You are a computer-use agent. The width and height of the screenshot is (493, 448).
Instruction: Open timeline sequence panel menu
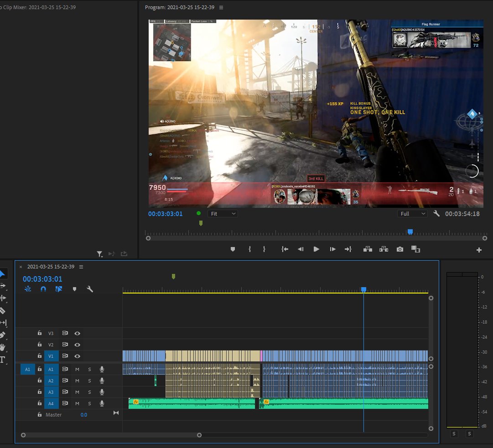coord(81,267)
